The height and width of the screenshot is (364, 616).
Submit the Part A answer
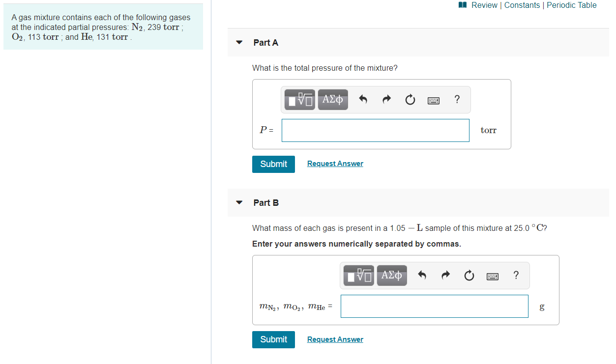pyautogui.click(x=273, y=164)
